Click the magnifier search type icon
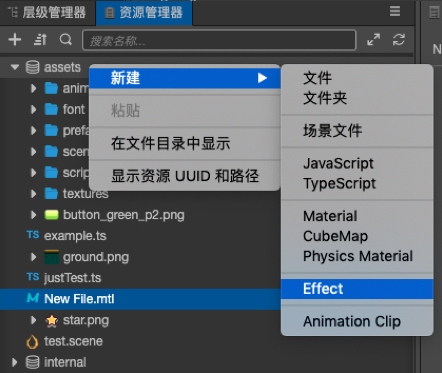442x373 pixels. (x=66, y=40)
